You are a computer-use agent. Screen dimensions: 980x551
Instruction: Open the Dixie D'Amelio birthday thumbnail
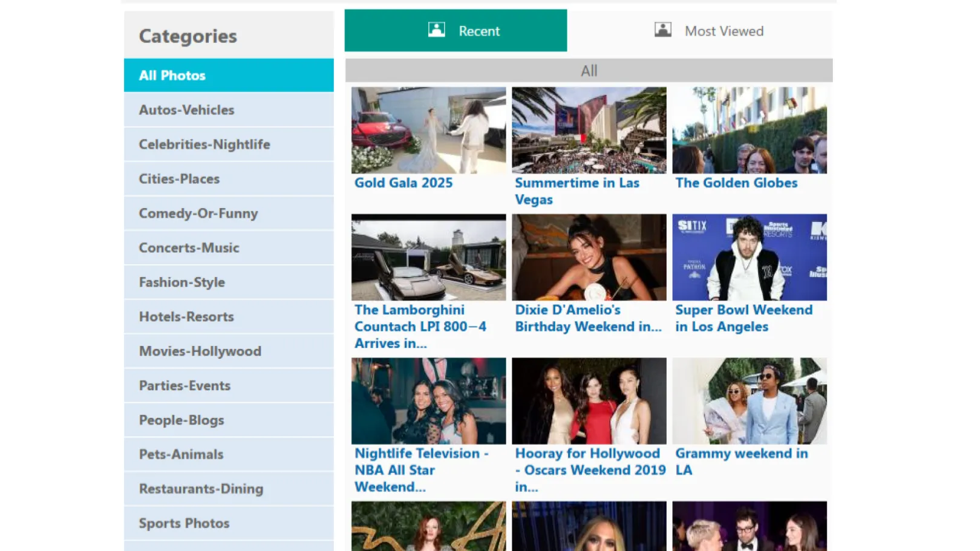pos(589,257)
